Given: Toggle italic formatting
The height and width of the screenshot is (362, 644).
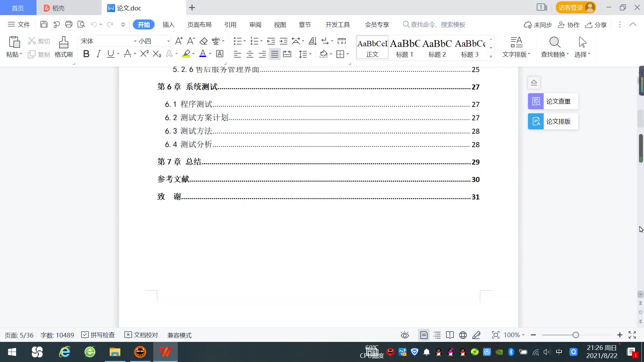Looking at the screenshot, I should click(x=98, y=54).
